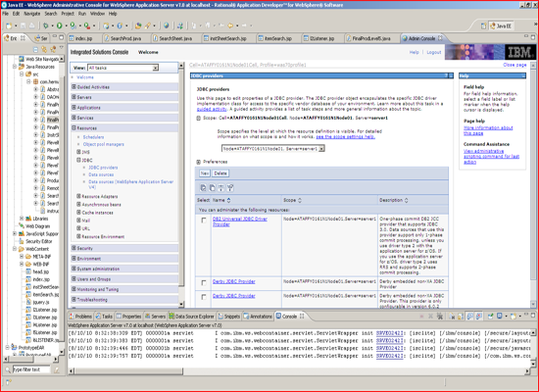Image resolution: width=539 pixels, height=392 pixels.
Task: Check the first Derby JDBC Provider checkbox
Action: pos(204,282)
